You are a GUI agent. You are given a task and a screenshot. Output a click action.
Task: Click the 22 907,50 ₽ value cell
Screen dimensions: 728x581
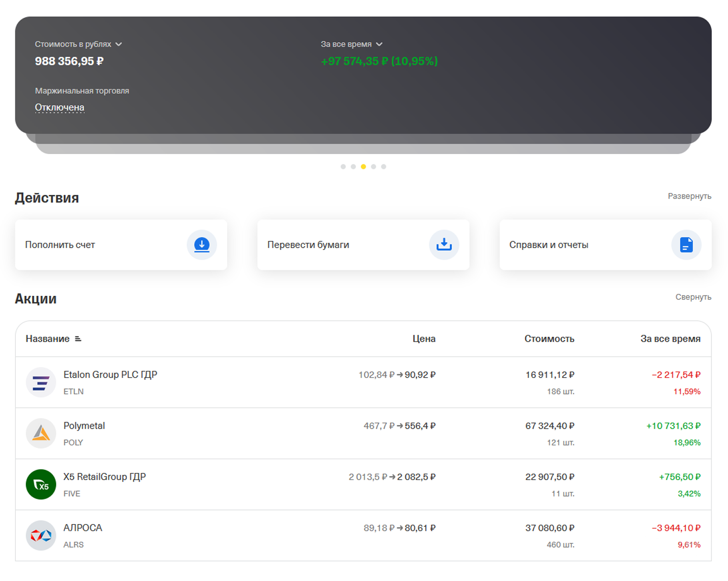[x=550, y=477]
